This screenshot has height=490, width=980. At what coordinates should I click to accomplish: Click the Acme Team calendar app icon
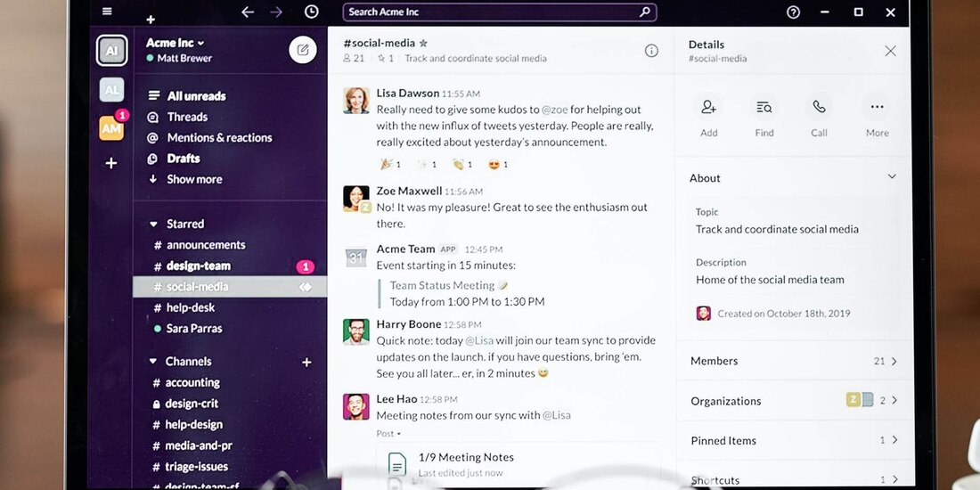pyautogui.click(x=356, y=257)
